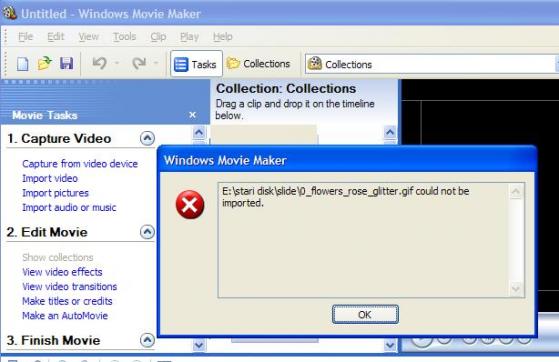
Task: Collapse the Finish Movie section
Action: 147,340
